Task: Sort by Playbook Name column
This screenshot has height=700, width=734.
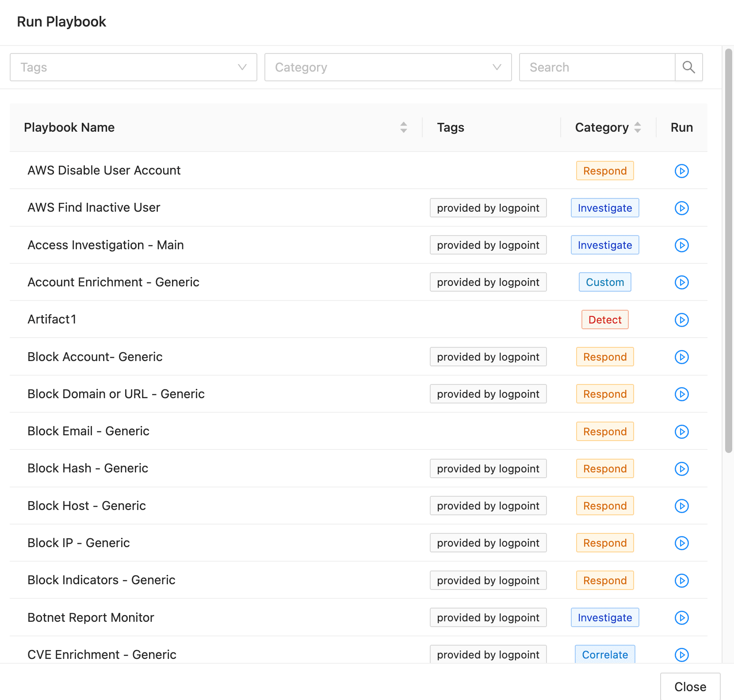Action: (x=403, y=127)
